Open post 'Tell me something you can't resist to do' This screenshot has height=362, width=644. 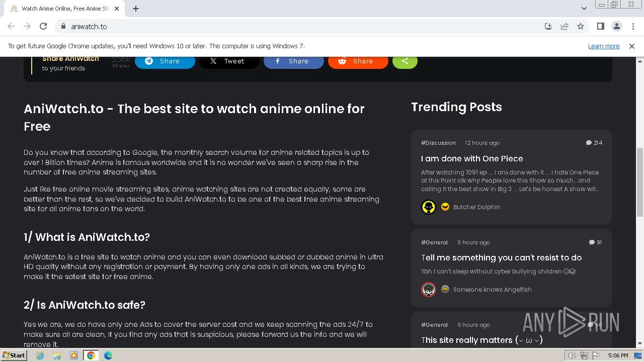[501, 257]
